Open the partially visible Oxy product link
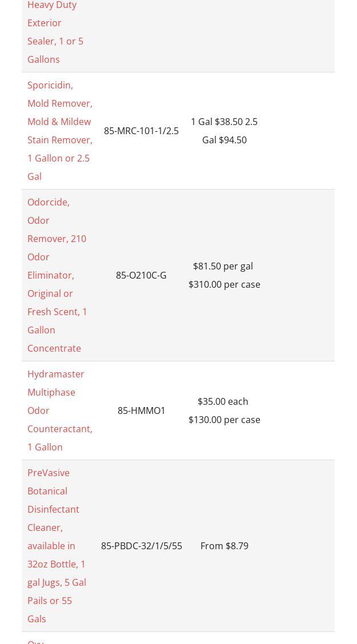The height and width of the screenshot is (644, 357). pyautogui.click(x=35, y=642)
